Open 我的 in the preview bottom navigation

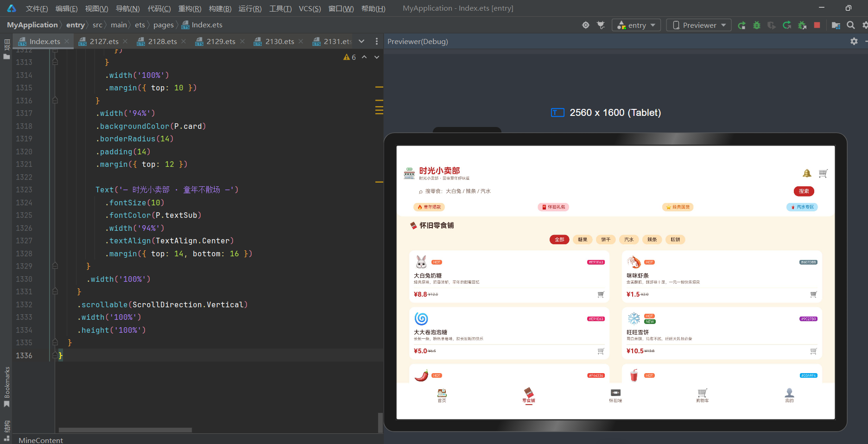click(789, 395)
